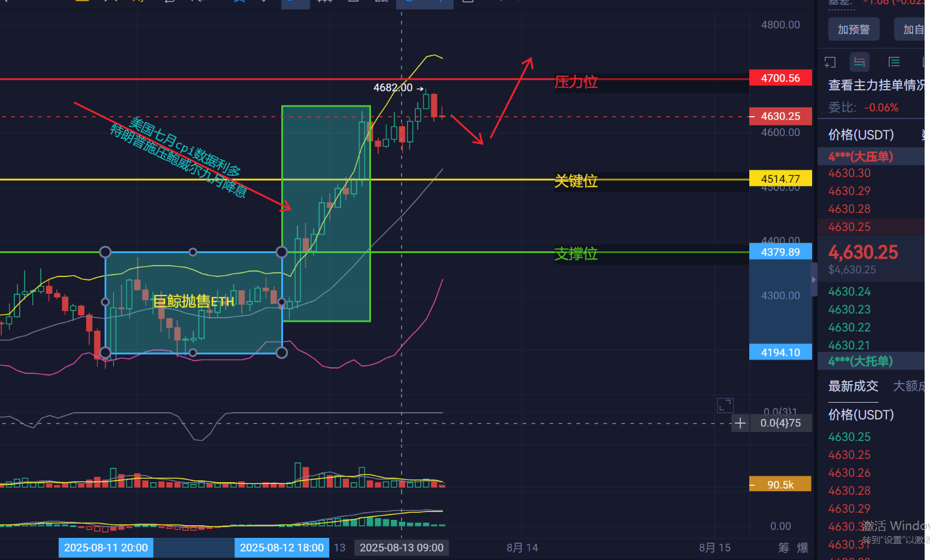Click ask price 4630.30 in the order book

pyautogui.click(x=849, y=173)
